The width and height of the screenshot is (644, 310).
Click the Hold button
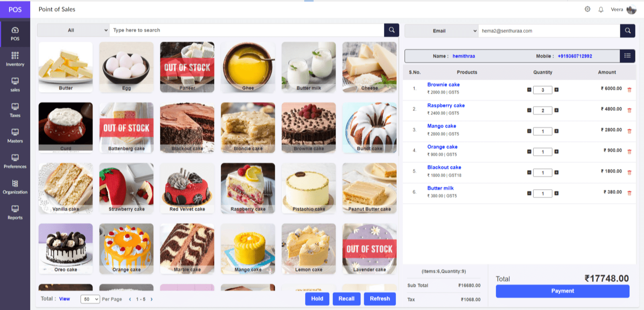tap(317, 299)
